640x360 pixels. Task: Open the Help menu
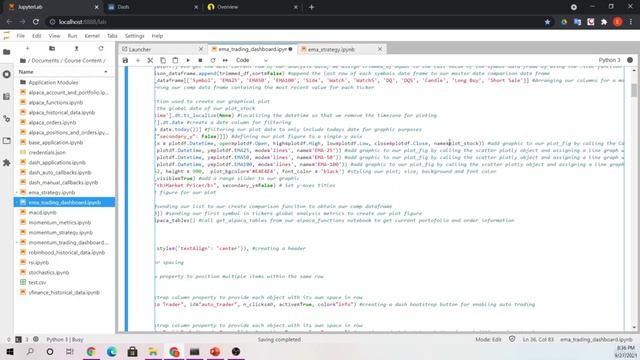157,36
